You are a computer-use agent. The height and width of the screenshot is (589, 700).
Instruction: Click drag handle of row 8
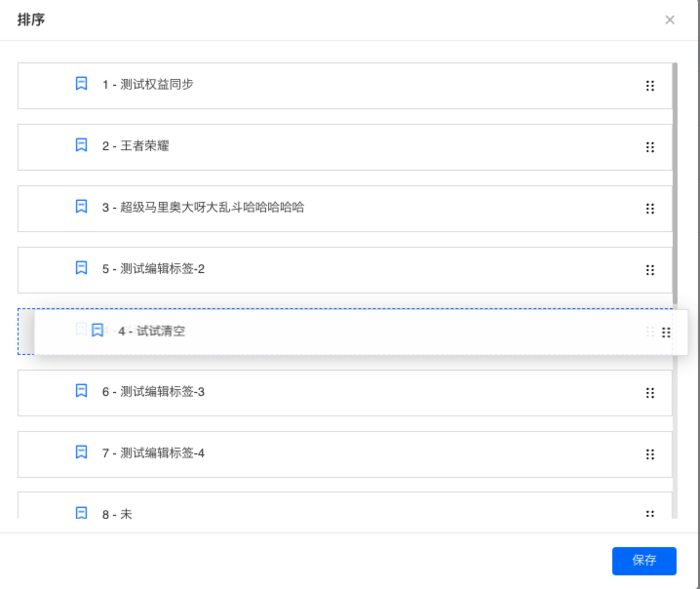pos(650,514)
